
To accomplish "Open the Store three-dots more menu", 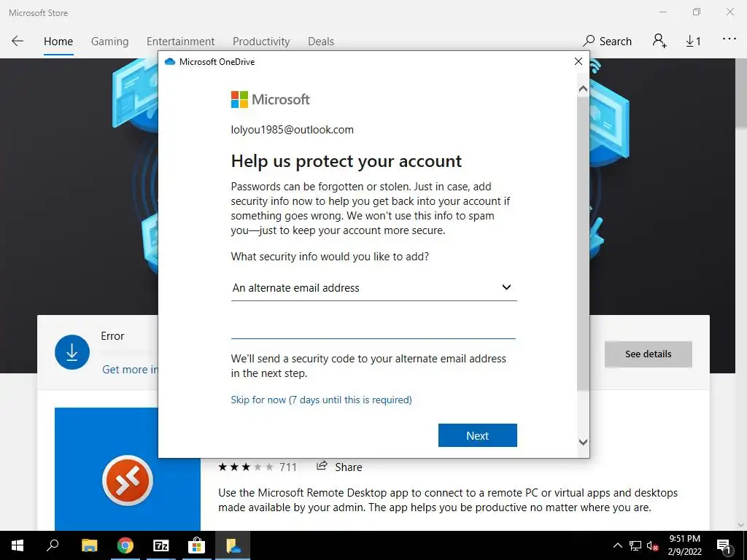I will (729, 39).
